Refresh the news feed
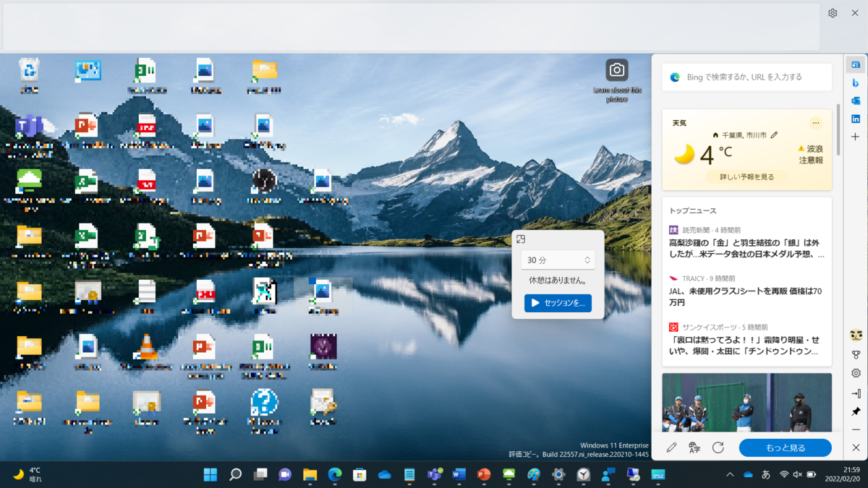Image resolution: width=868 pixels, height=488 pixels. (x=718, y=448)
